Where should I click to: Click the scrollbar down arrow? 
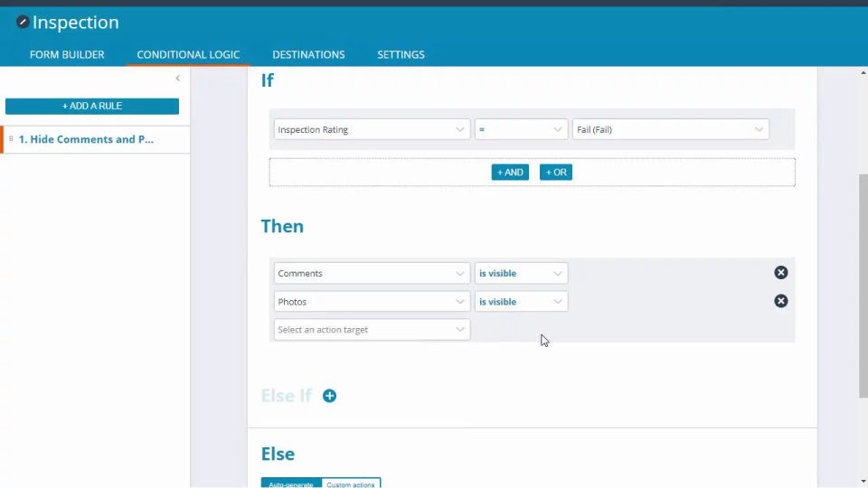863,482
